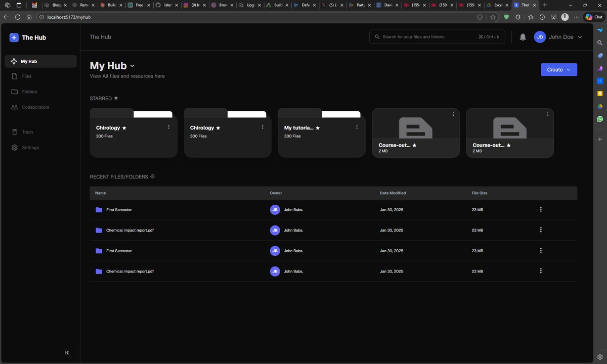Image resolution: width=607 pixels, height=364 pixels.
Task: Click The Hub logo icon in sidebar
Action: click(14, 37)
